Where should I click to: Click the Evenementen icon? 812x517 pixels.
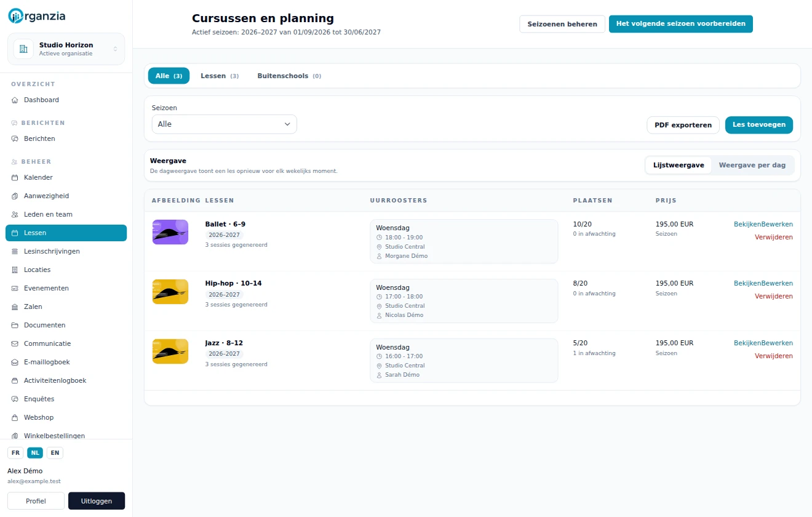[15, 289]
